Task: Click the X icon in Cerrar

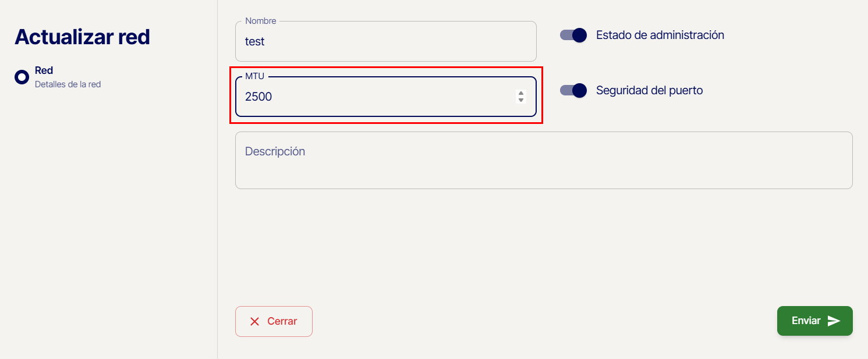Action: coord(254,322)
